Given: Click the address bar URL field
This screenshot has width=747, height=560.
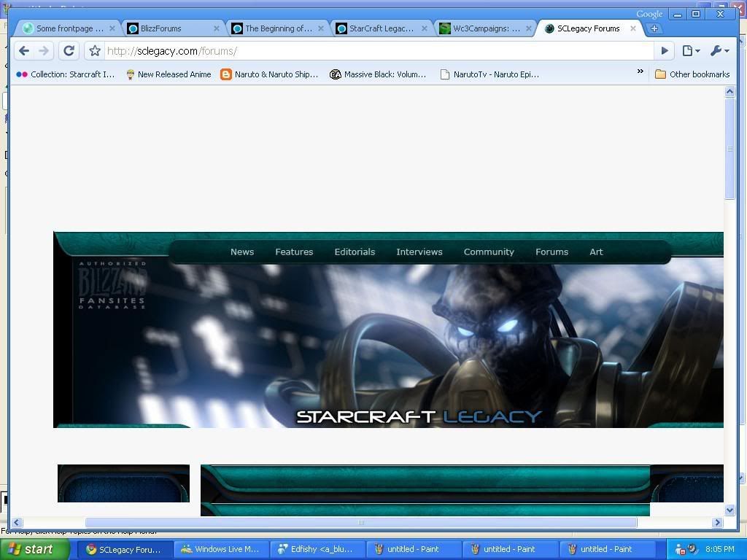Looking at the screenshot, I should click(379, 51).
